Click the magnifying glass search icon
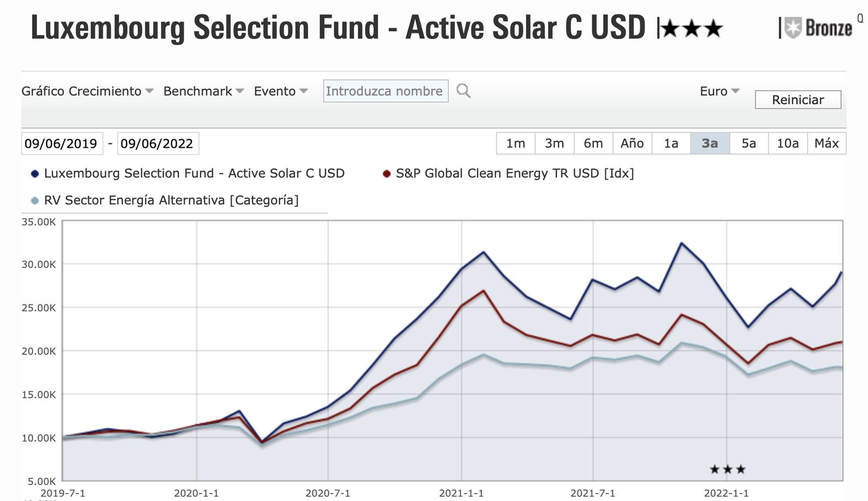 coord(463,91)
